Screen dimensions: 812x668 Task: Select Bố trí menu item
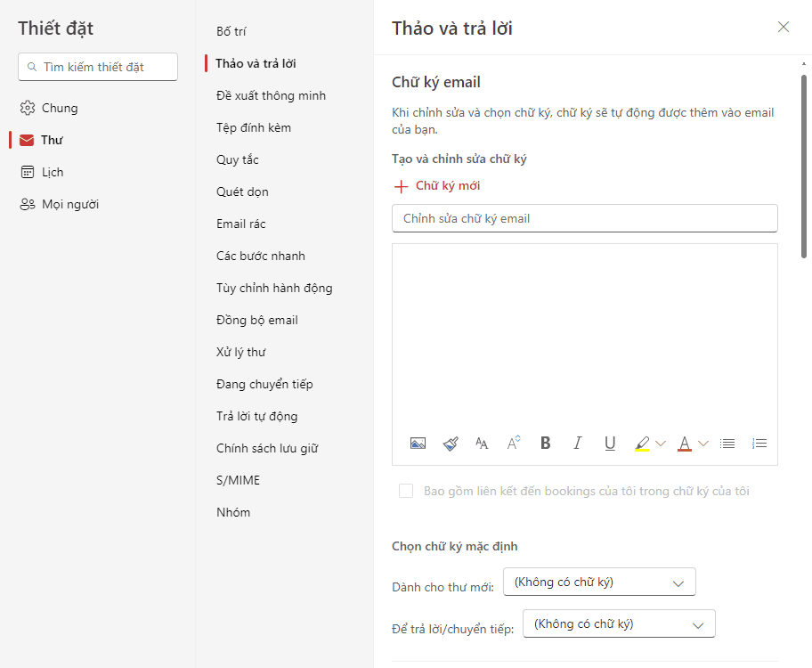point(231,31)
